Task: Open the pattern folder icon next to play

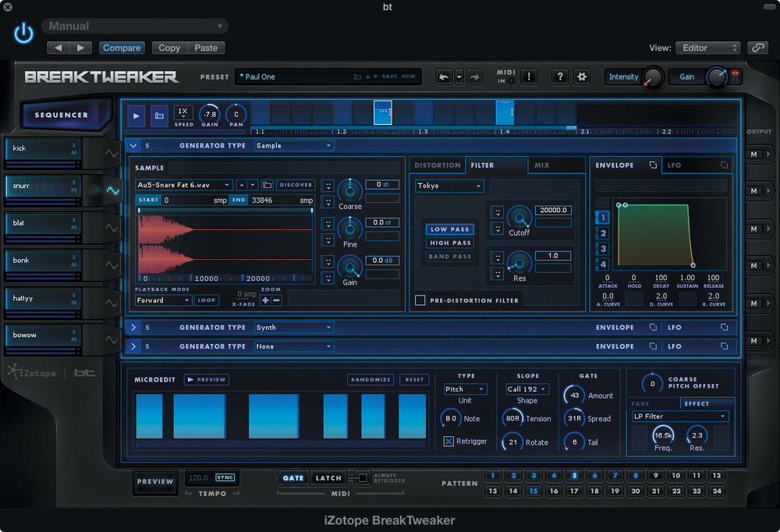Action: pyautogui.click(x=159, y=116)
